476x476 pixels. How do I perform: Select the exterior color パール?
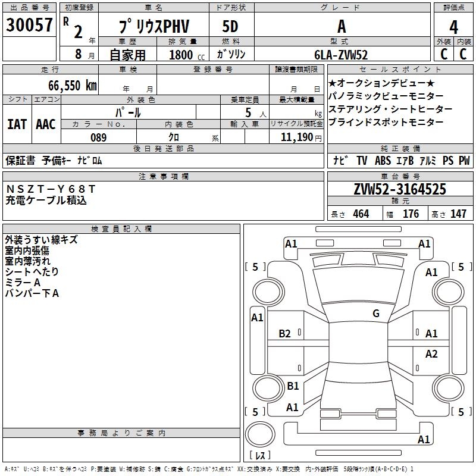tap(128, 112)
